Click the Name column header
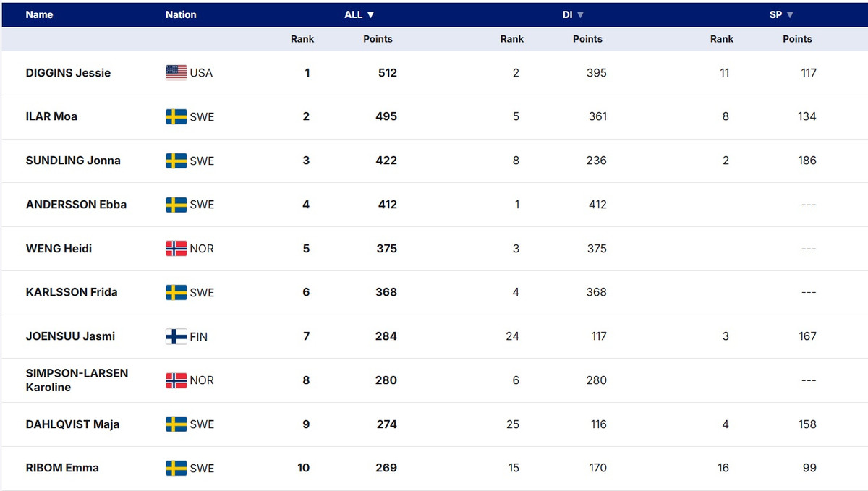 [39, 14]
